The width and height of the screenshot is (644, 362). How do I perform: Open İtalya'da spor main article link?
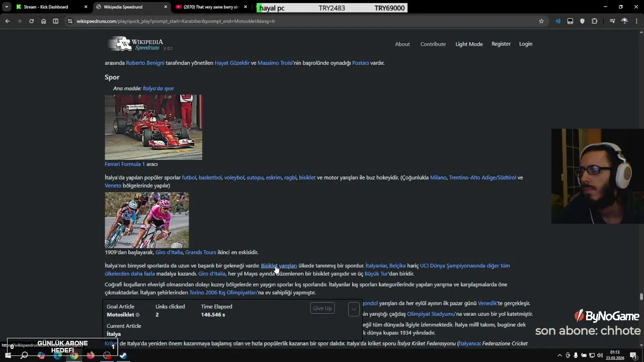pos(158,88)
